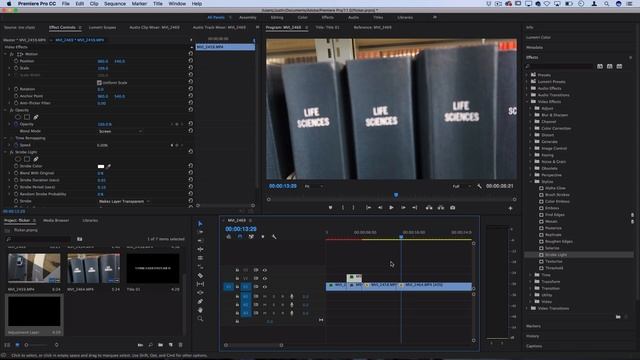Select the Track Select Forward tool
The width and height of the screenshot is (640, 360).
[200, 232]
